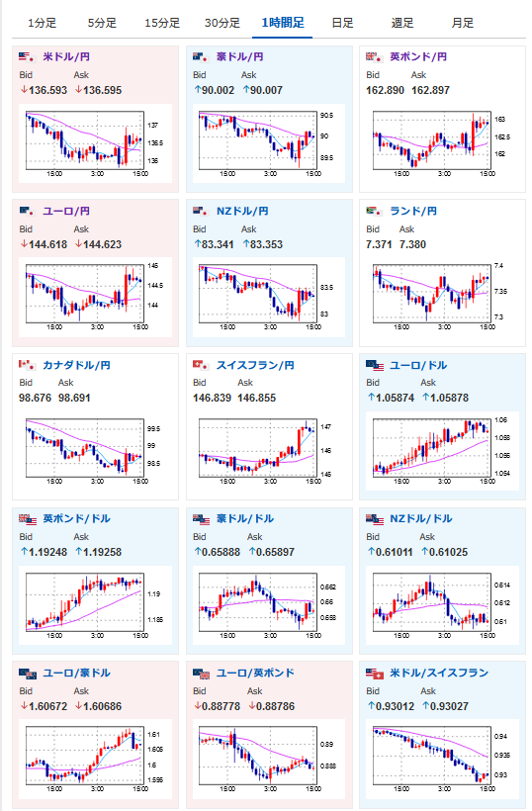
Task: Click the Swiss flag icon beside スイスフラン/円
Action: click(201, 365)
